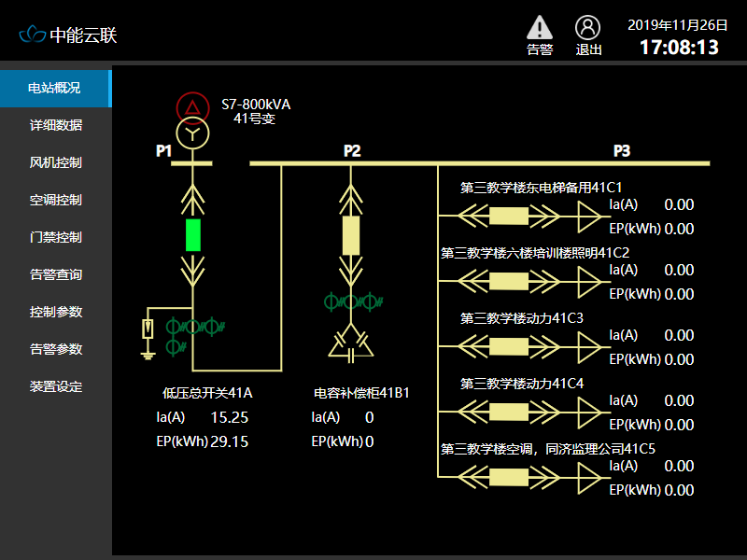Click the logout user icon
Viewport: 747px width, 560px height.
click(587, 28)
